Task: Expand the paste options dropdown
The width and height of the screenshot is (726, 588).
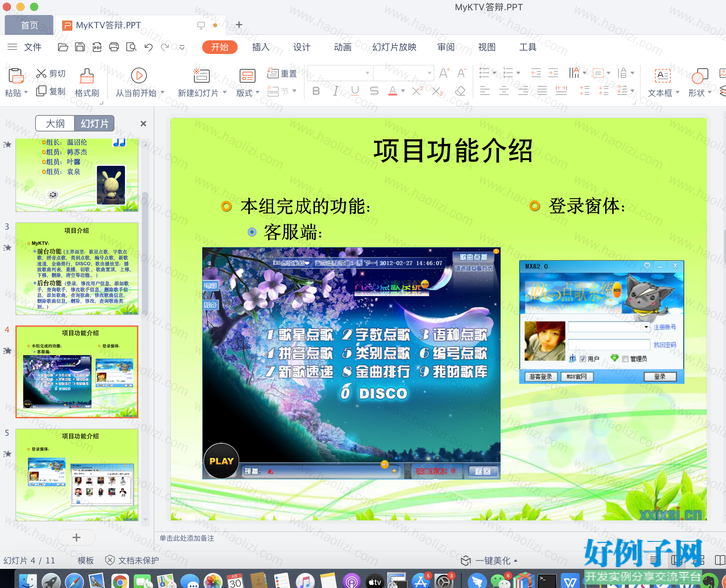Action: [x=26, y=92]
